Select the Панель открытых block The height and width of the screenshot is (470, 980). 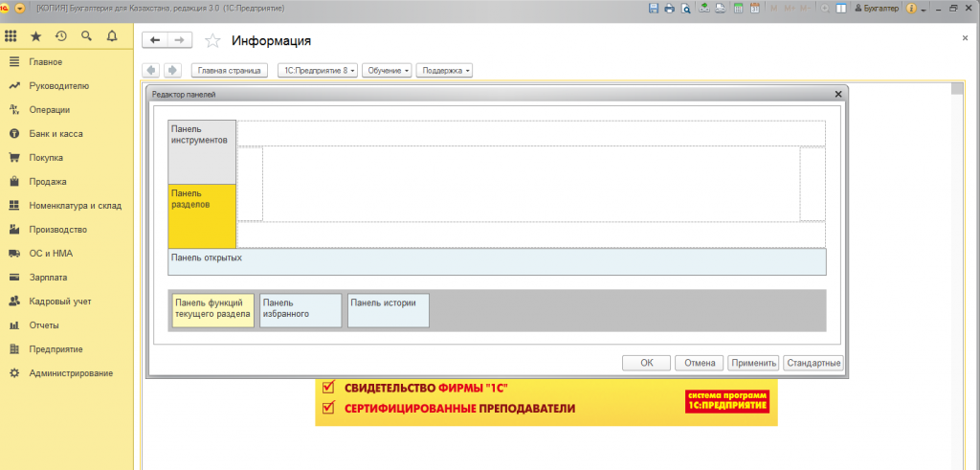[497, 262]
